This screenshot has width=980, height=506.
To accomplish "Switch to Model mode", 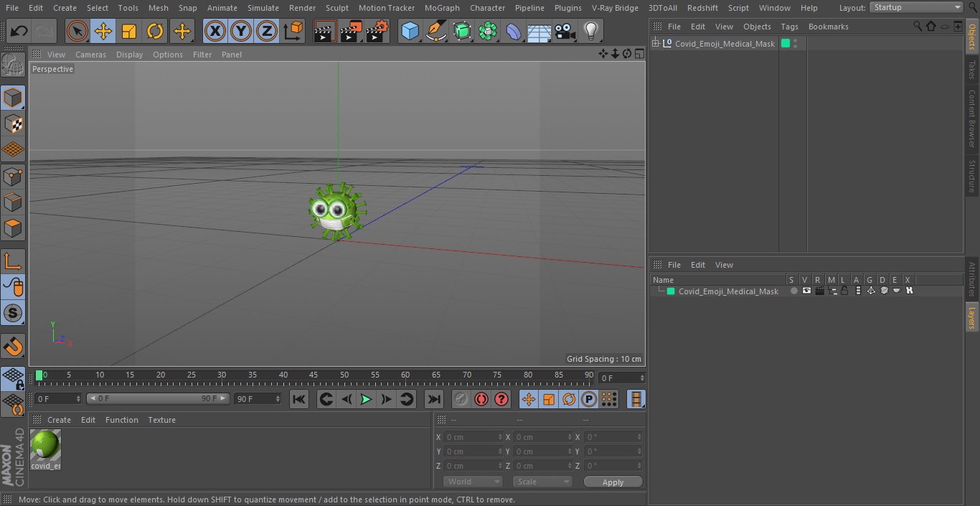I will pyautogui.click(x=14, y=98).
